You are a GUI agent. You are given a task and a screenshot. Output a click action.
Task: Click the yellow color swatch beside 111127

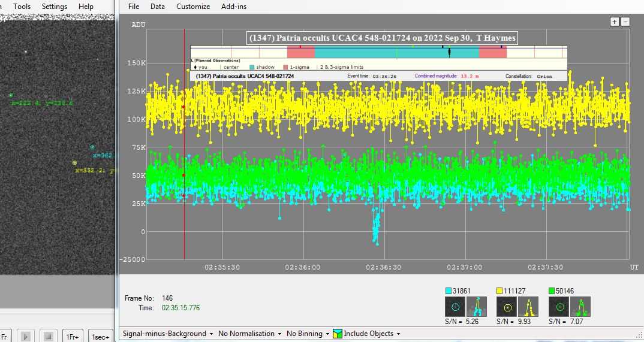pos(501,291)
